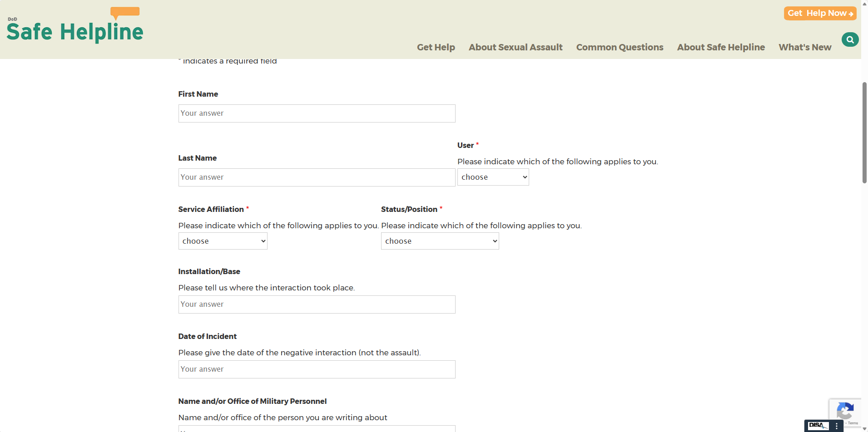Image resolution: width=868 pixels, height=432 pixels.
Task: Open About Safe Helpline menu item
Action: (721, 47)
